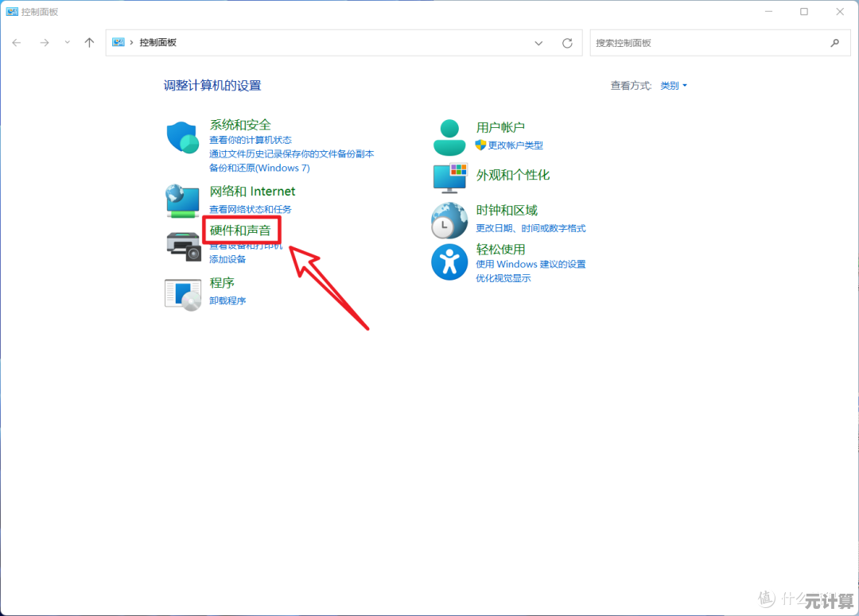Open recent locations dropdown arrow

coord(68,43)
